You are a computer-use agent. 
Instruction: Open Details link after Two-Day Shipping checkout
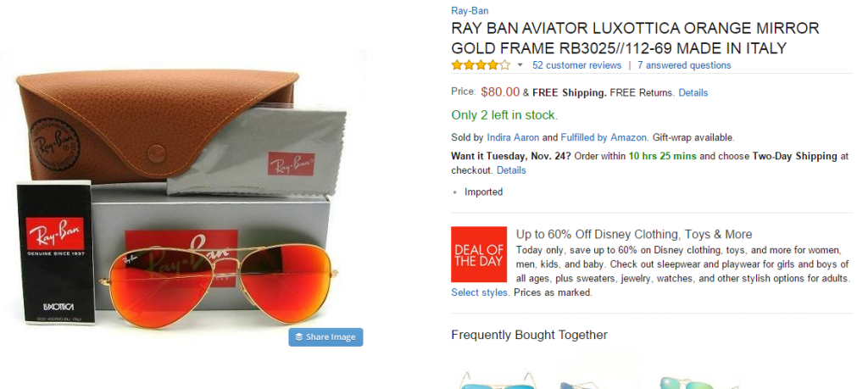click(x=511, y=170)
